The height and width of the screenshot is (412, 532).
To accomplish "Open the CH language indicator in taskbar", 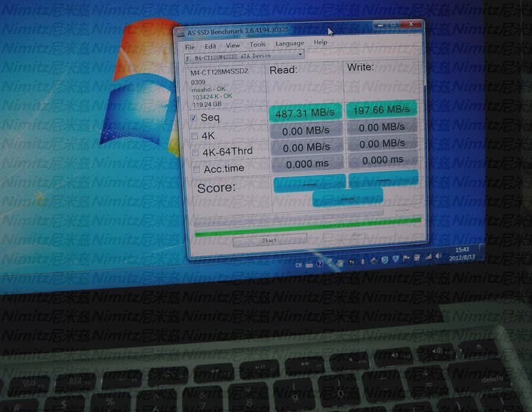I will pos(299,265).
